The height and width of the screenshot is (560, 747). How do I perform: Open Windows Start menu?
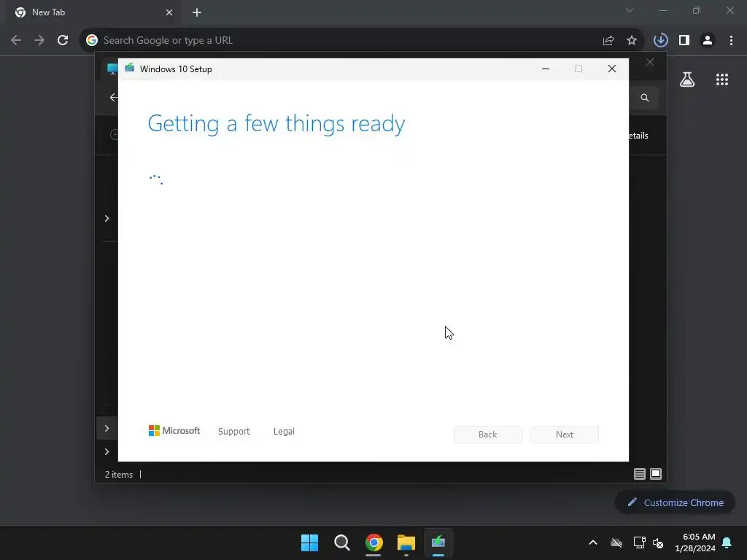click(309, 542)
